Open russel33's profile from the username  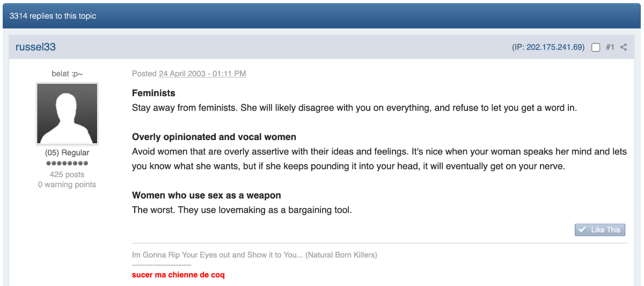pos(35,47)
